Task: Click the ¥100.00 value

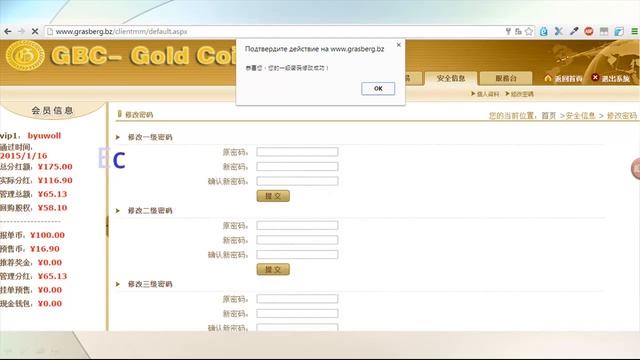Action: click(x=47, y=235)
